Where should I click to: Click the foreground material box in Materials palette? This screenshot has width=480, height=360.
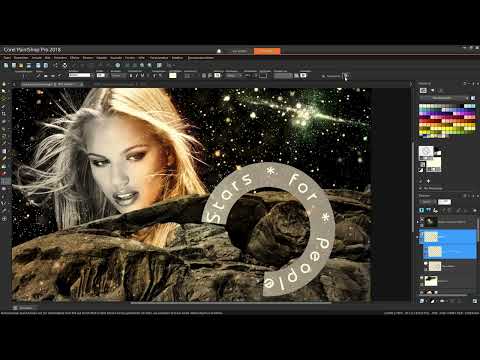(x=426, y=152)
